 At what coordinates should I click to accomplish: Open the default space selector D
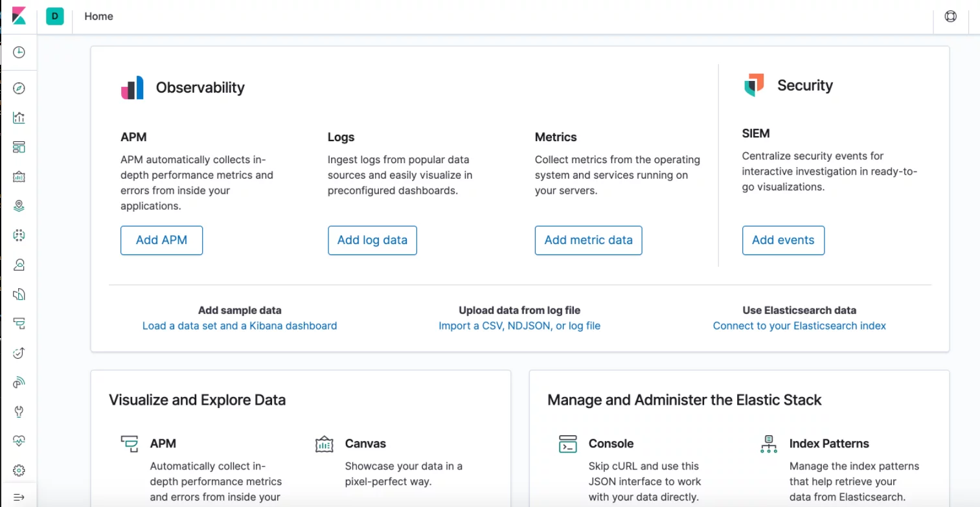coord(55,17)
